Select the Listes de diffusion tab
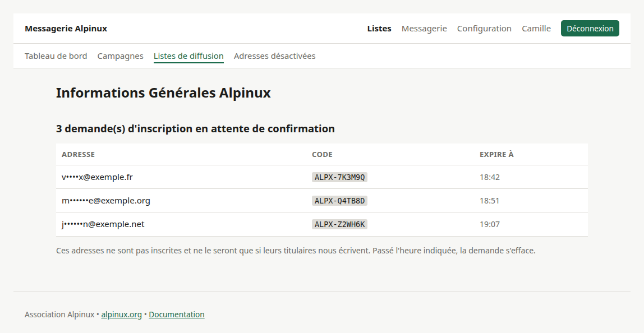Image resolution: width=644 pixels, height=333 pixels. point(188,56)
